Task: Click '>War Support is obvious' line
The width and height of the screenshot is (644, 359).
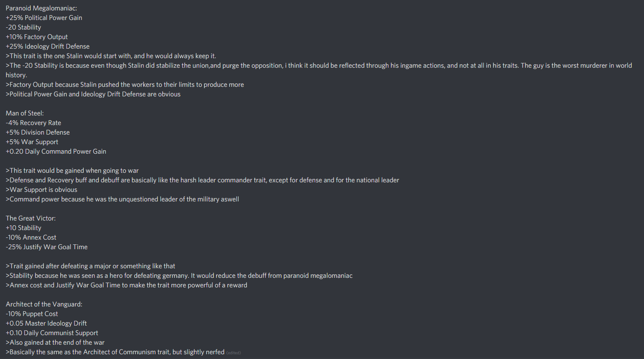Action: pyautogui.click(x=42, y=190)
